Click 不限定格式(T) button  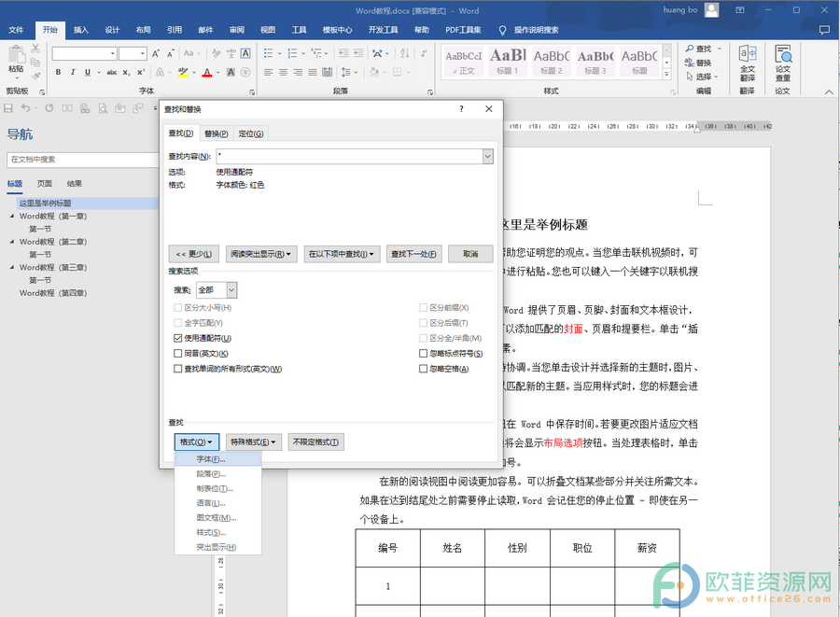315,442
